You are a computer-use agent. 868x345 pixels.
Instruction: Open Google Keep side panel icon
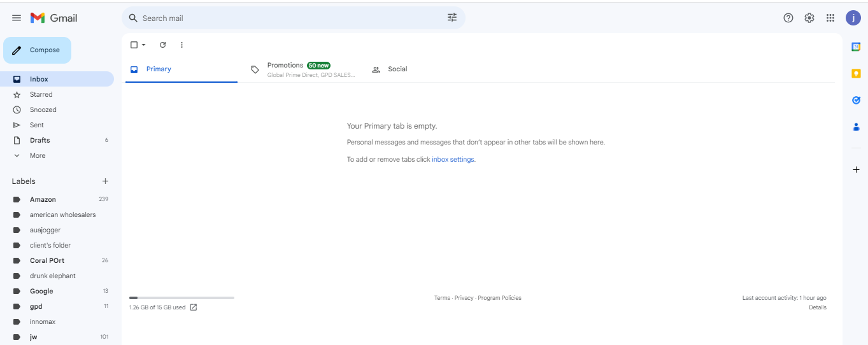pos(856,73)
